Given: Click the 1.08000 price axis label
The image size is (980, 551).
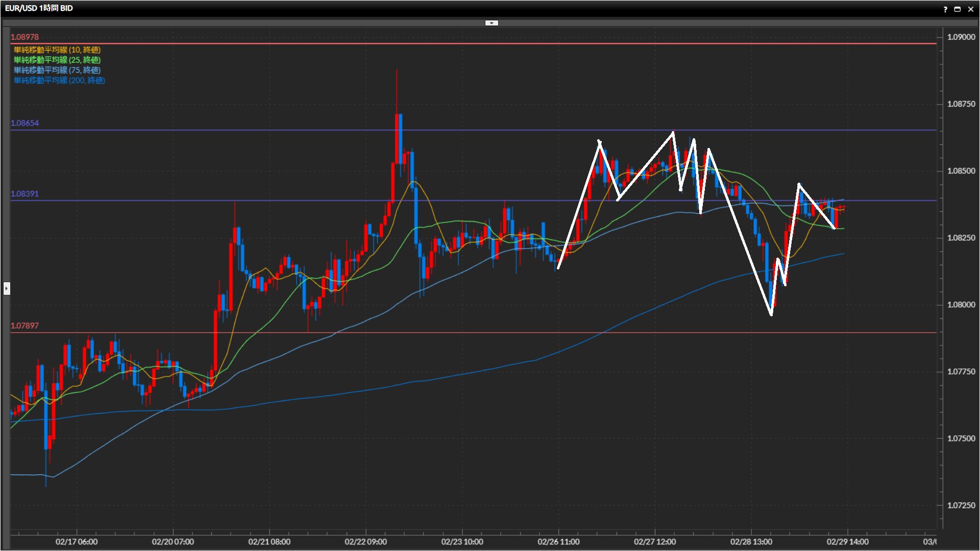Looking at the screenshot, I should (961, 305).
